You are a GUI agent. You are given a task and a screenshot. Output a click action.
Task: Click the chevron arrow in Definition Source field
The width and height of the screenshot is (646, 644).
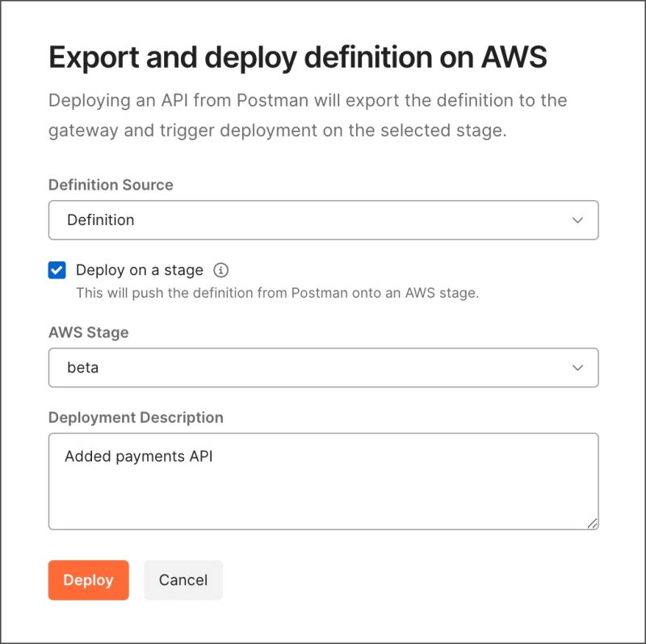tap(577, 220)
